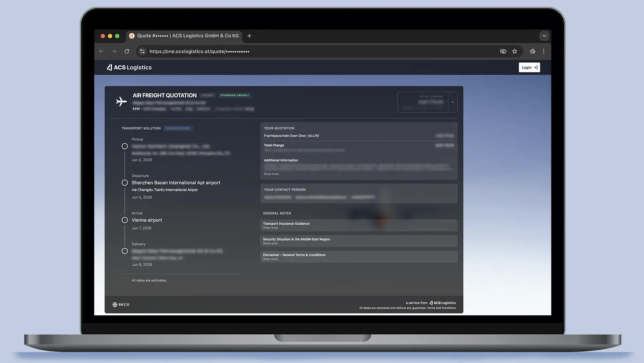Click Shenzhen Baoan International Apt airport
Viewport: 644px width, 363px height.
click(176, 183)
